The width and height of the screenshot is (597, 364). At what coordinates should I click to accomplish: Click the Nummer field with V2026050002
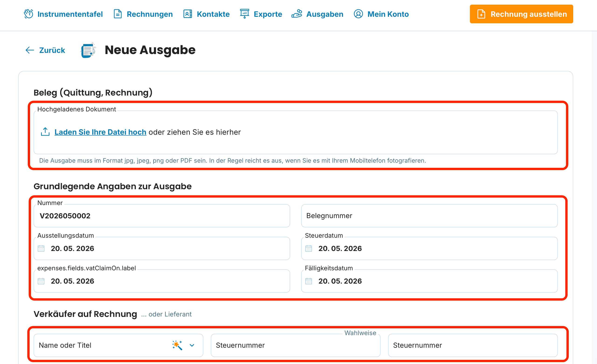162,216
